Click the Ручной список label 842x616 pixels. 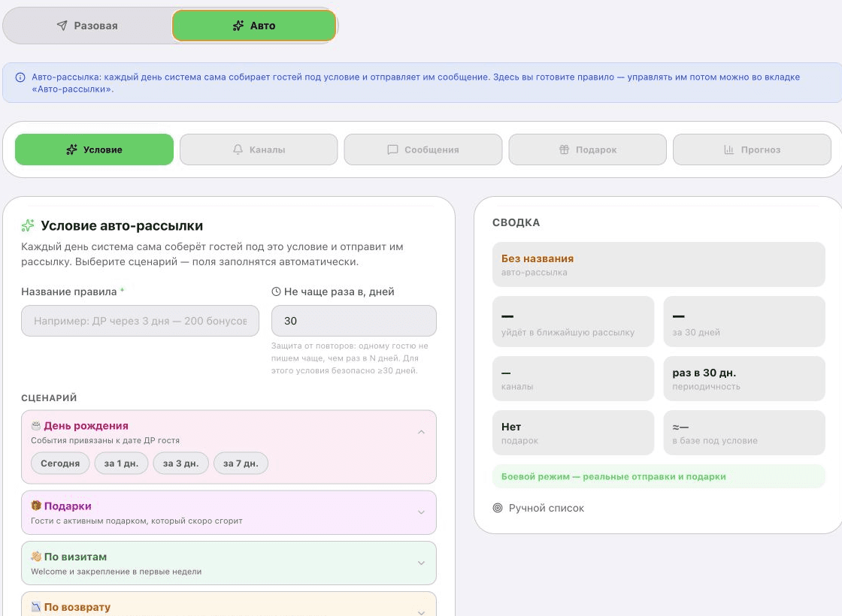coord(546,508)
